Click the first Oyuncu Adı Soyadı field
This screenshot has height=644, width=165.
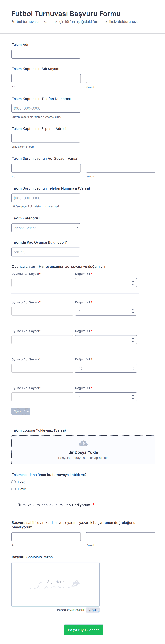pyautogui.click(x=42, y=282)
